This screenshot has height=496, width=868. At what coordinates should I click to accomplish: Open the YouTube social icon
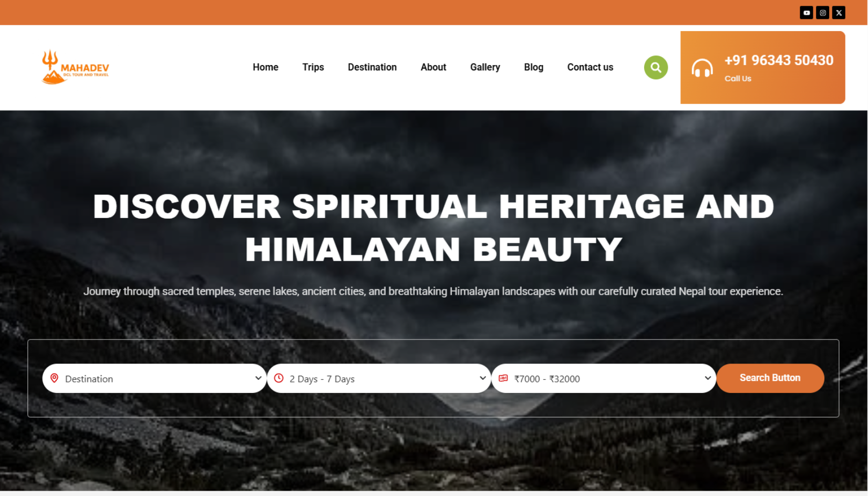806,13
